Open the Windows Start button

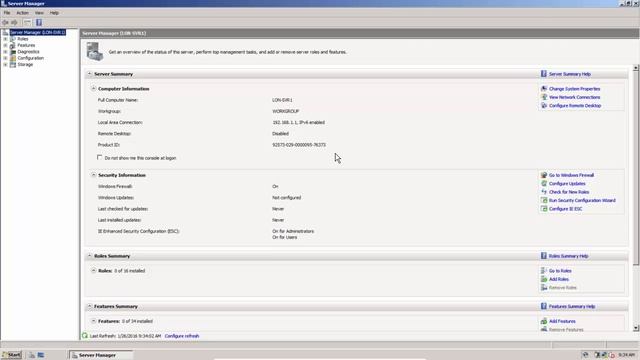click(11, 355)
